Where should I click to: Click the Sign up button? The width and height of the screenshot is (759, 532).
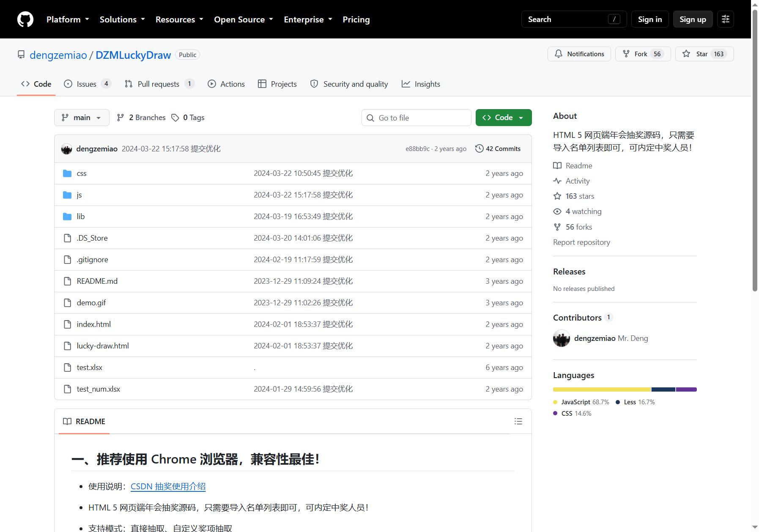pos(693,19)
